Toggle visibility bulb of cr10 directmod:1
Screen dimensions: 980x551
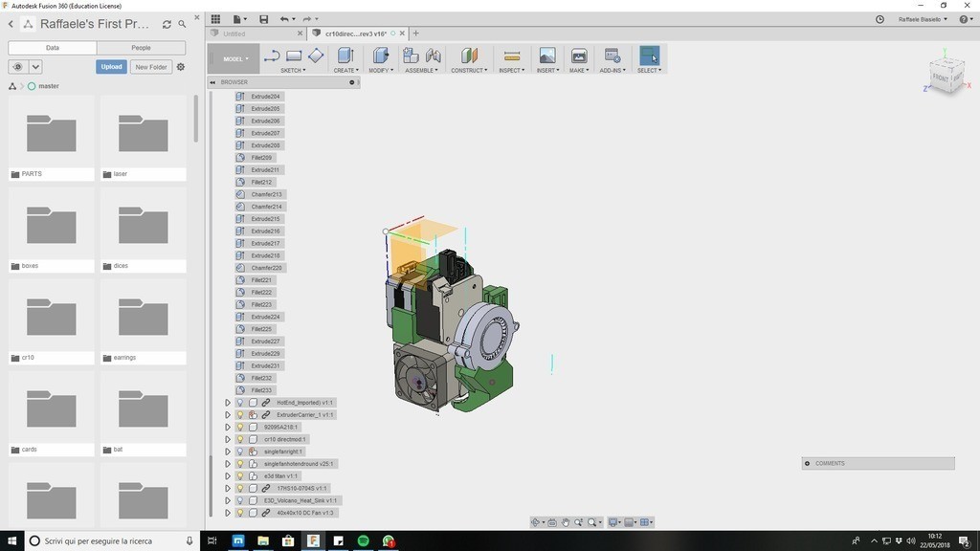pos(240,439)
